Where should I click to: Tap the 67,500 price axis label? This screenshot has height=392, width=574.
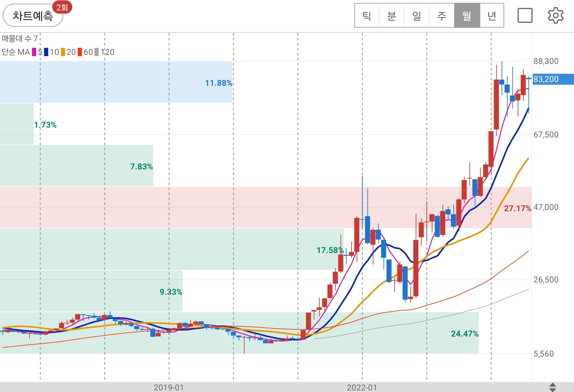coord(546,135)
